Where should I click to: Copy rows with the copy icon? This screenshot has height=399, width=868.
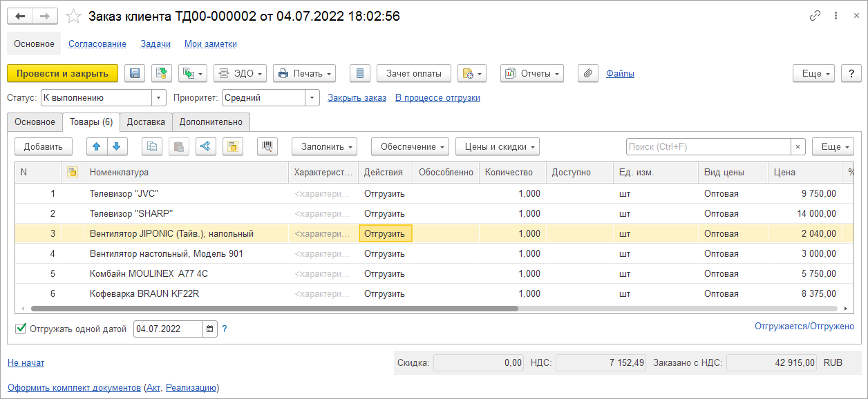(x=151, y=146)
